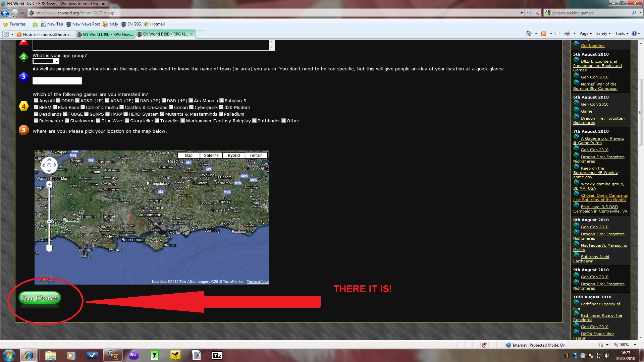This screenshot has width=644, height=362.
Task: Open Favorites star button
Action: pyautogui.click(x=14, y=24)
